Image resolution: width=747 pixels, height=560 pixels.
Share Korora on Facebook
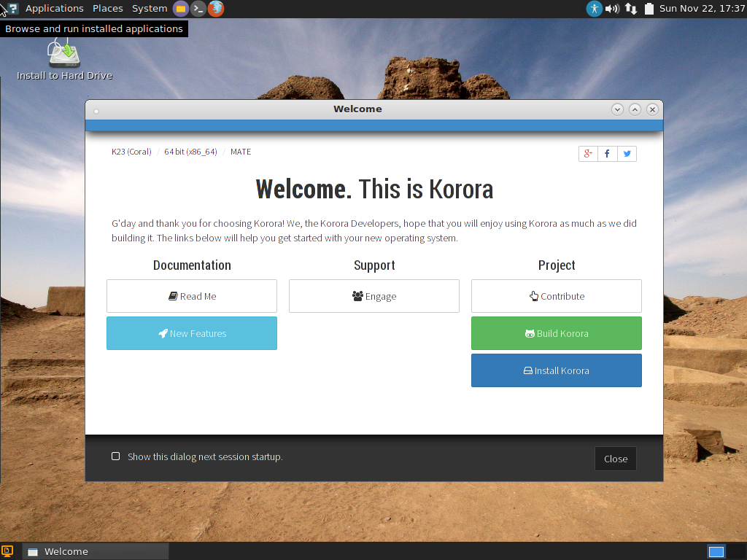click(x=608, y=154)
